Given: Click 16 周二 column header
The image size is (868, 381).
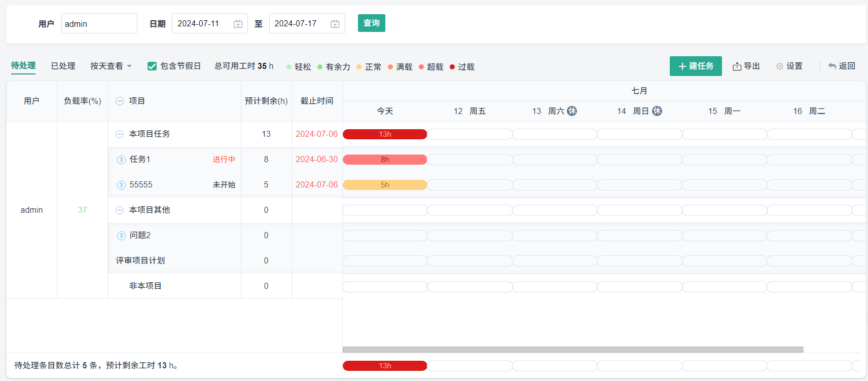Looking at the screenshot, I should click(x=809, y=111).
